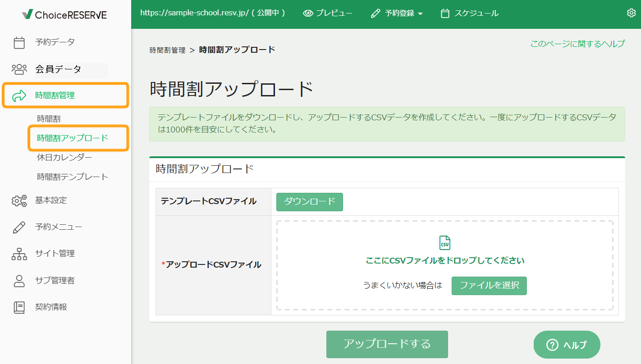Open このページに関するヘルプ link
This screenshot has width=641, height=364.
click(x=577, y=44)
